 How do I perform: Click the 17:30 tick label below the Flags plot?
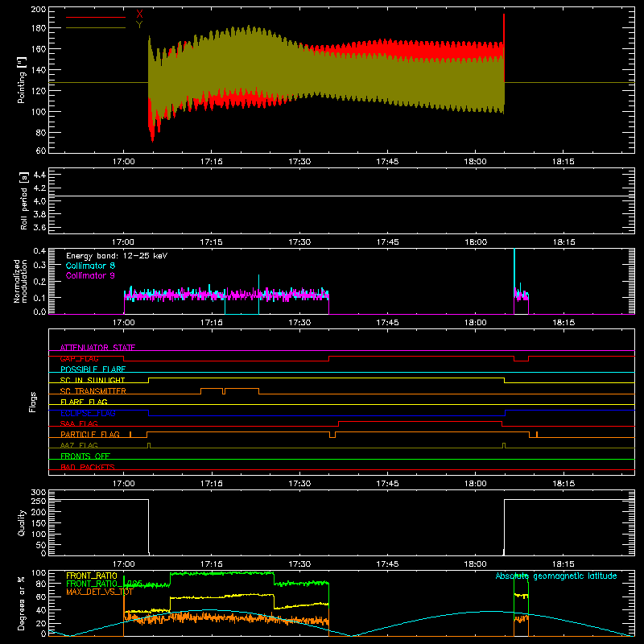click(x=299, y=484)
